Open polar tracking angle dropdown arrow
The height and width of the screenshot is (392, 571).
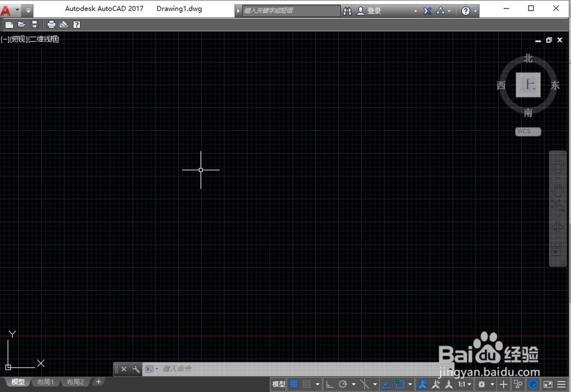point(353,385)
